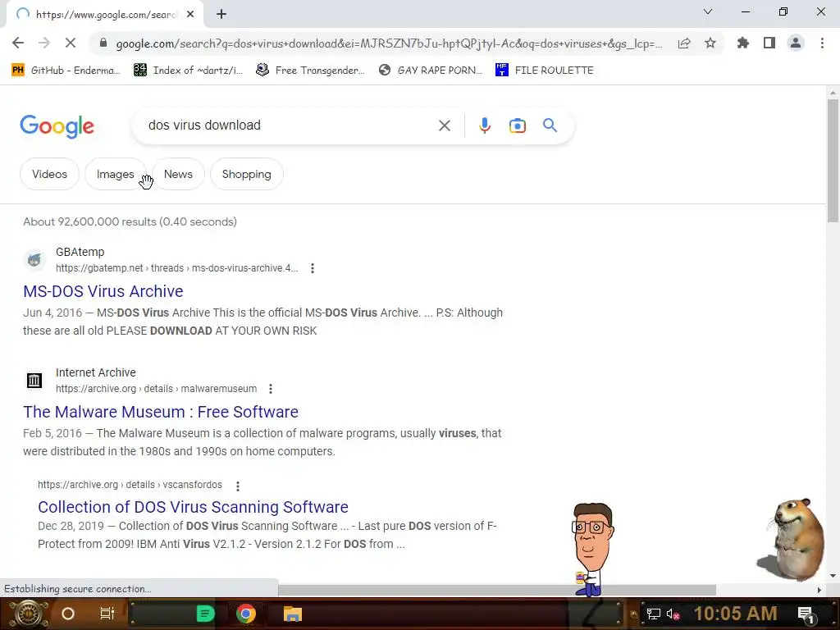Open the FILE ROULETTE bookmark
This screenshot has height=630, width=840.
(x=545, y=71)
